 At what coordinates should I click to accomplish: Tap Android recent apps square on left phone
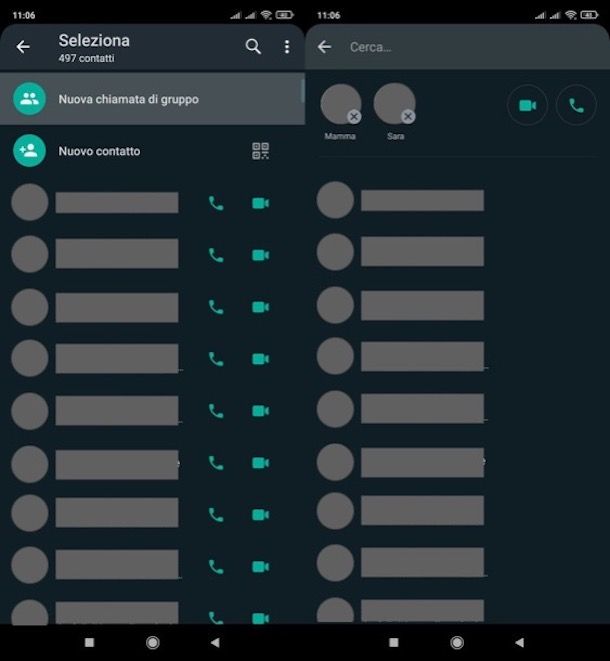[89, 642]
